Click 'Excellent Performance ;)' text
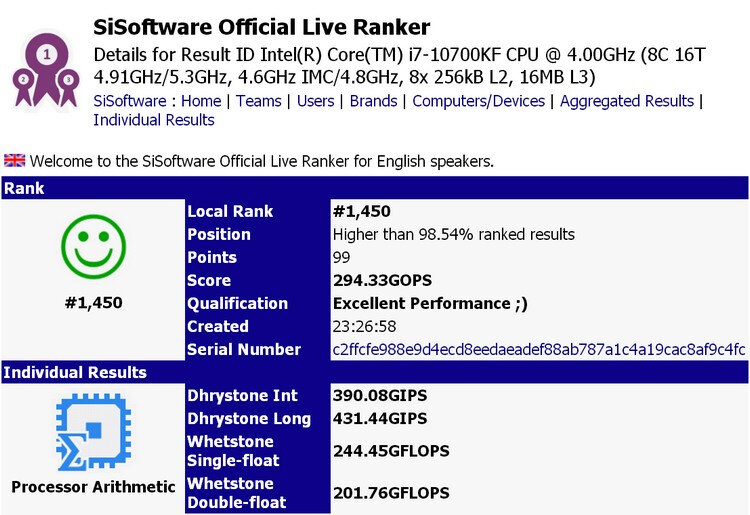Screen dimensions: 750x515 tap(430, 304)
